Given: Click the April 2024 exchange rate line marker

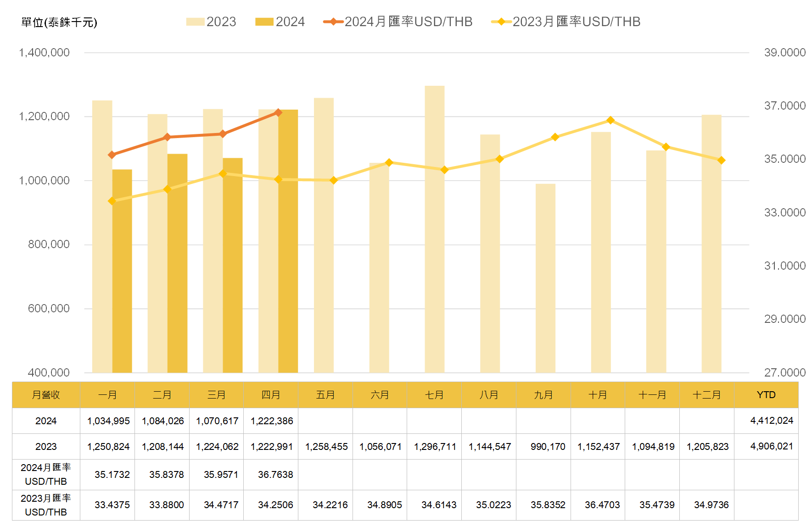Looking at the screenshot, I should tap(278, 112).
